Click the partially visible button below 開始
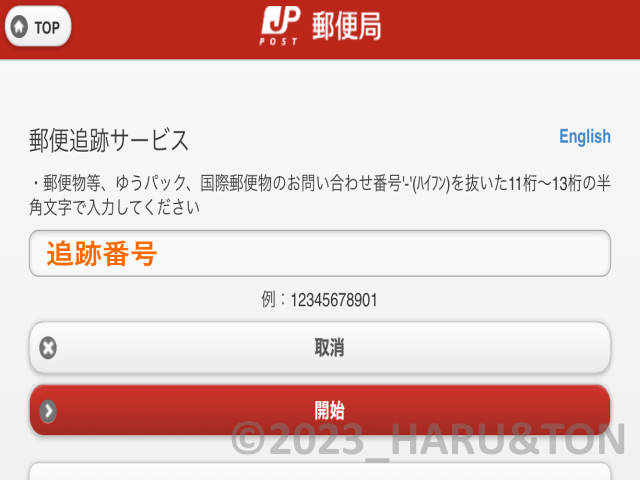Image resolution: width=640 pixels, height=480 pixels. (320, 471)
